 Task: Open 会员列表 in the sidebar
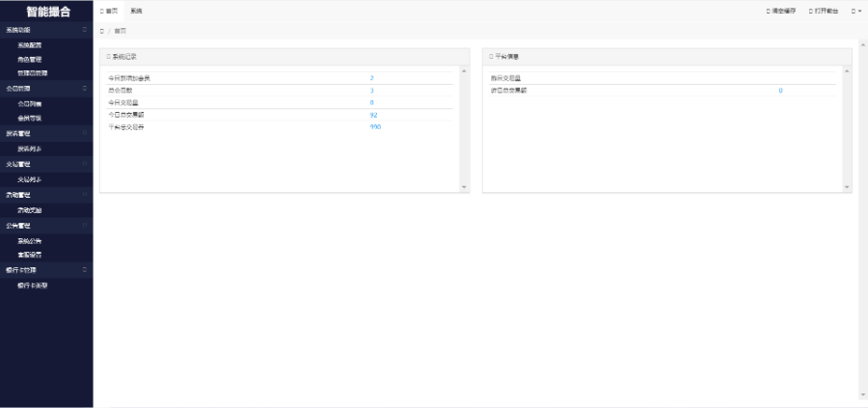click(30, 103)
